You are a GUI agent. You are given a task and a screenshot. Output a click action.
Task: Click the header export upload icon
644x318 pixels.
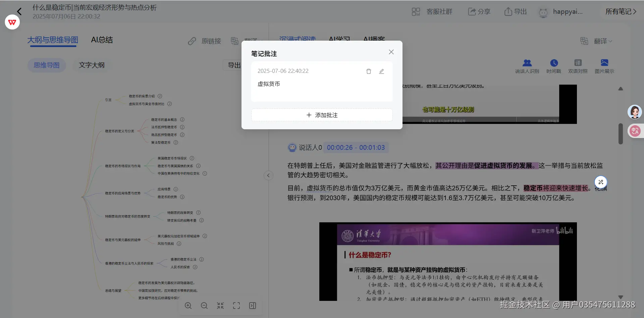pos(508,12)
